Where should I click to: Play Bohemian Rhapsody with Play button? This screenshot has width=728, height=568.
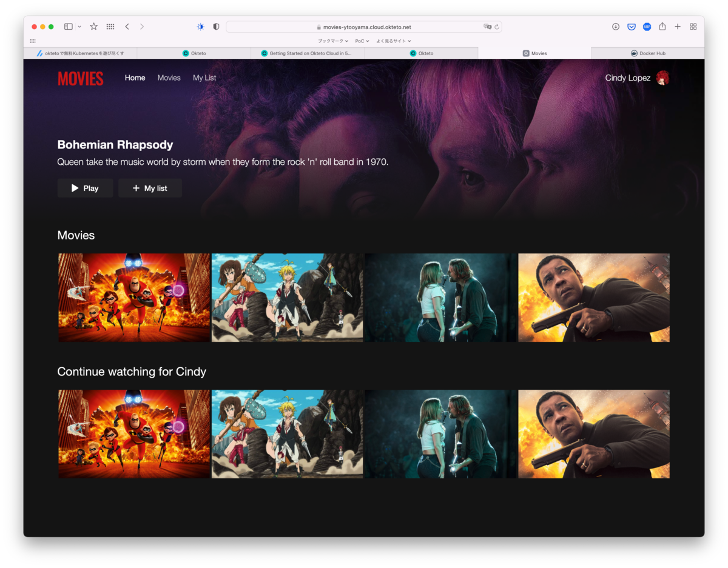85,188
